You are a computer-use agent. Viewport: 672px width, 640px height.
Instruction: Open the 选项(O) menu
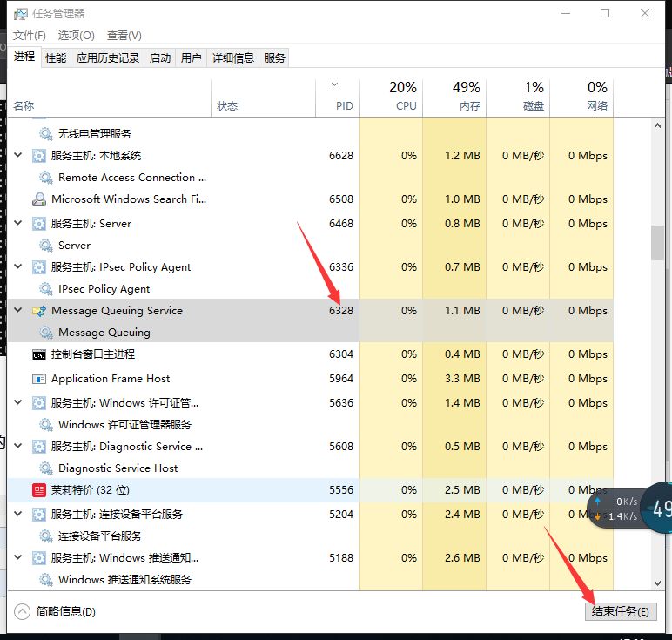[x=77, y=36]
